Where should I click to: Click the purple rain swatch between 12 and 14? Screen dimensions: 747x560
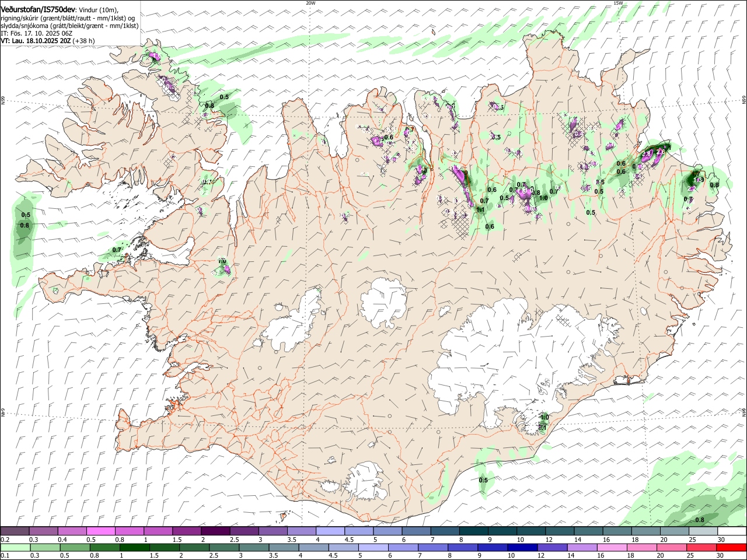[x=552, y=547]
